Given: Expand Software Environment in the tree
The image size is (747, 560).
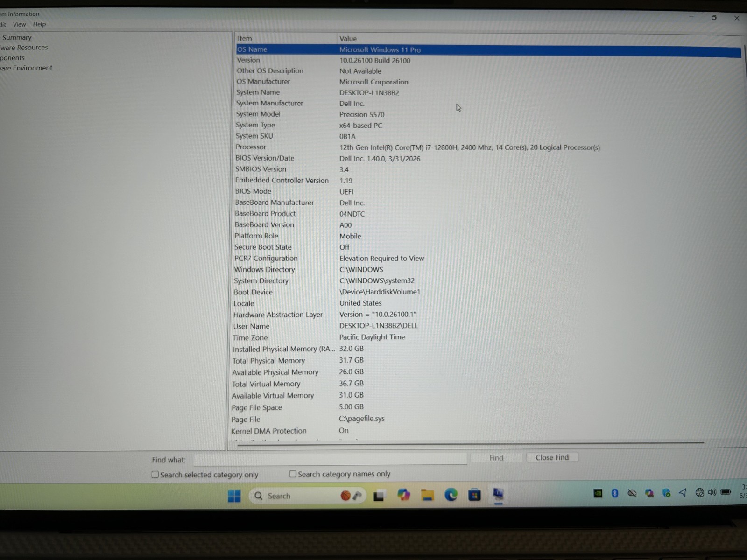Looking at the screenshot, I should [26, 68].
